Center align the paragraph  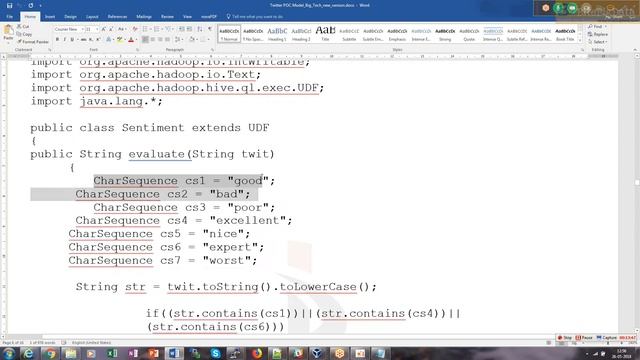click(x=153, y=40)
